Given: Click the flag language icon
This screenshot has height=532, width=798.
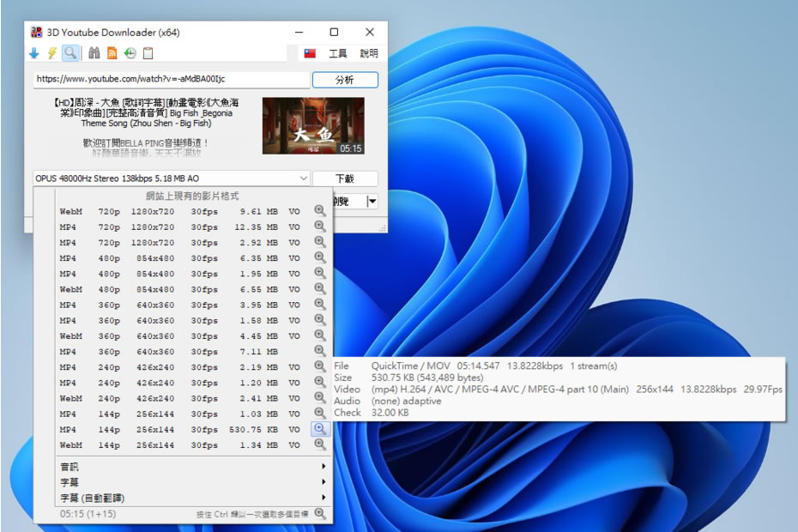Looking at the screenshot, I should (310, 53).
